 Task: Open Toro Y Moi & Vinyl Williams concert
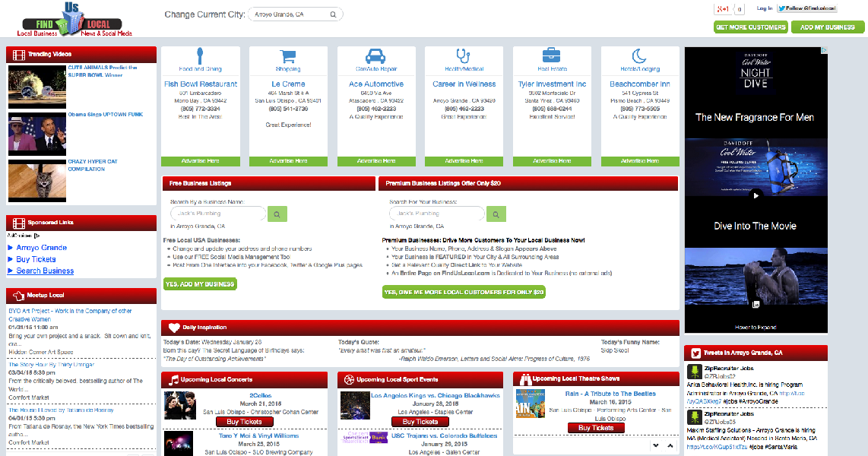tap(258, 435)
